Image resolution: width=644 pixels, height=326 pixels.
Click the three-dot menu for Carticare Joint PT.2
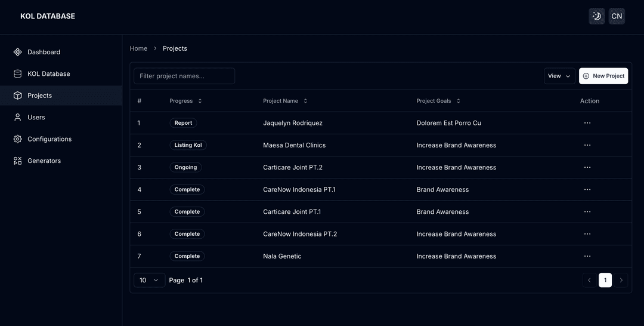point(587,167)
